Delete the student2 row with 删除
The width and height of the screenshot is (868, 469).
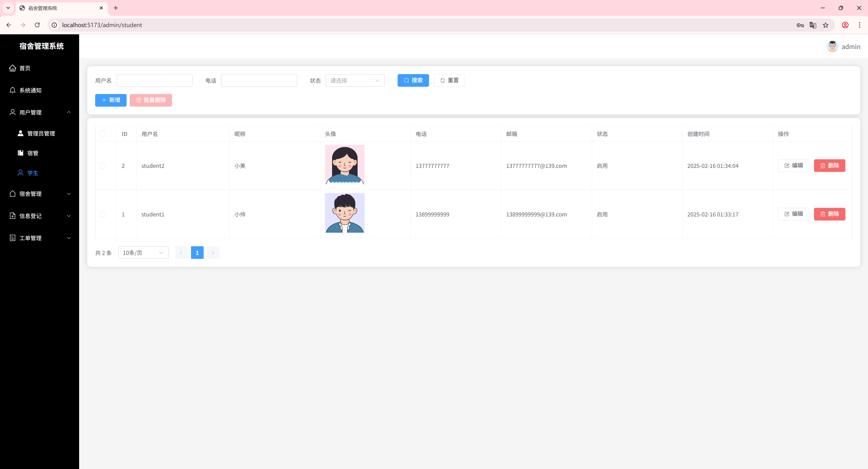[829, 166]
